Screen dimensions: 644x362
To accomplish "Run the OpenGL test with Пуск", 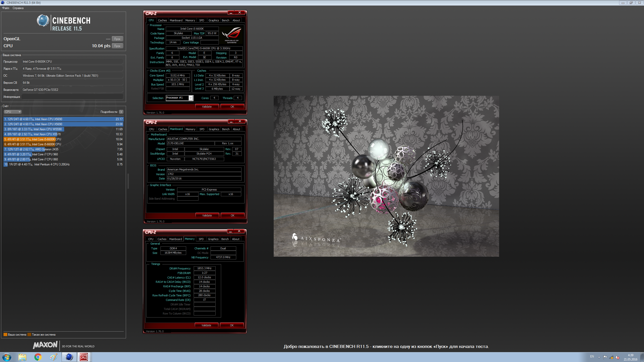I will 117,39.
